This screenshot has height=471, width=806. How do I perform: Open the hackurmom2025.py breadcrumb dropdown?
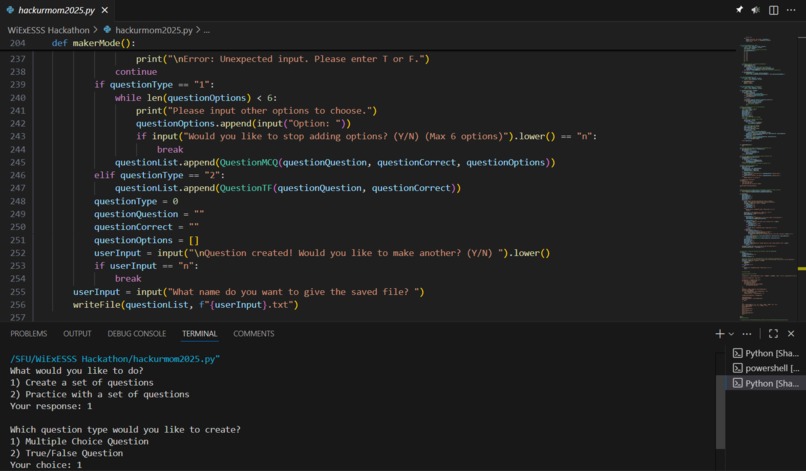154,30
